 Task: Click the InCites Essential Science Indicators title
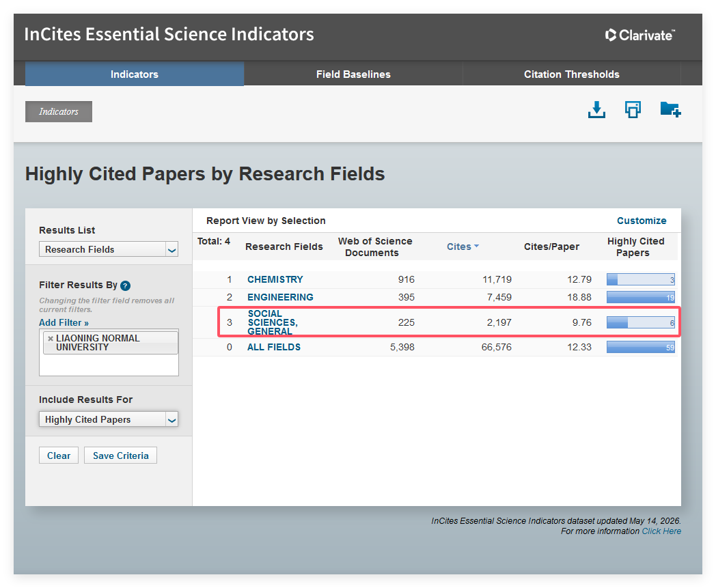tap(169, 34)
